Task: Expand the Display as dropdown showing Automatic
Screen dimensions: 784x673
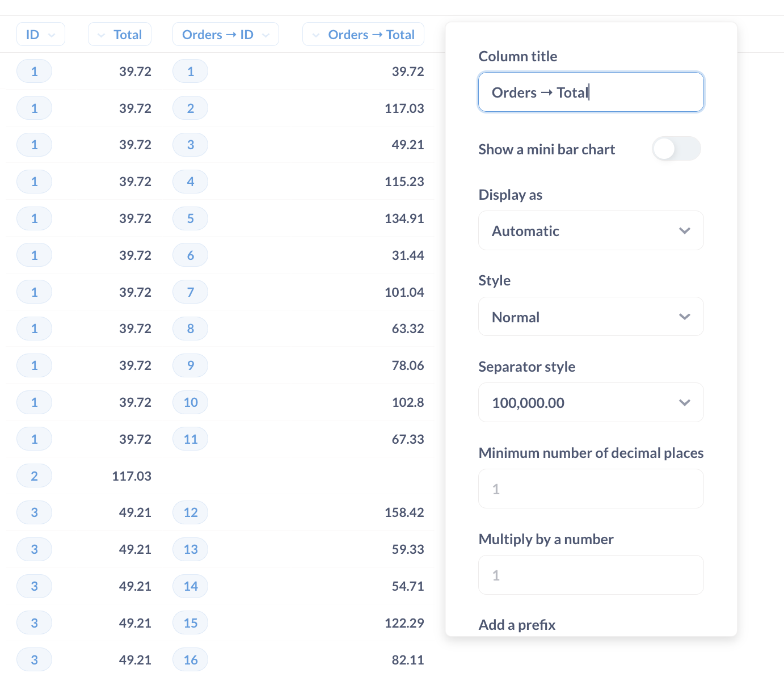Action: click(x=591, y=230)
